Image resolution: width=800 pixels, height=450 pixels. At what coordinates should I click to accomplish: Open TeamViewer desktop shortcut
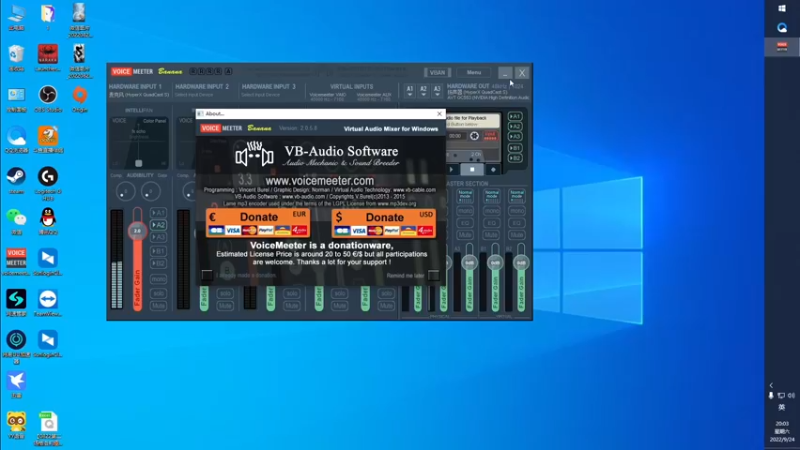click(48, 303)
